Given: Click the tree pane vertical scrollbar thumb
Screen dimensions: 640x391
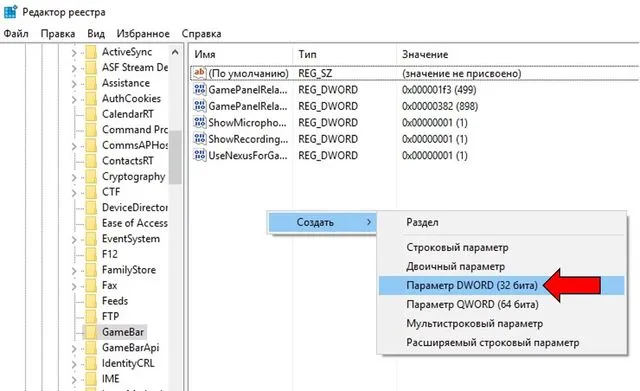Looking at the screenshot, I should point(175,157).
